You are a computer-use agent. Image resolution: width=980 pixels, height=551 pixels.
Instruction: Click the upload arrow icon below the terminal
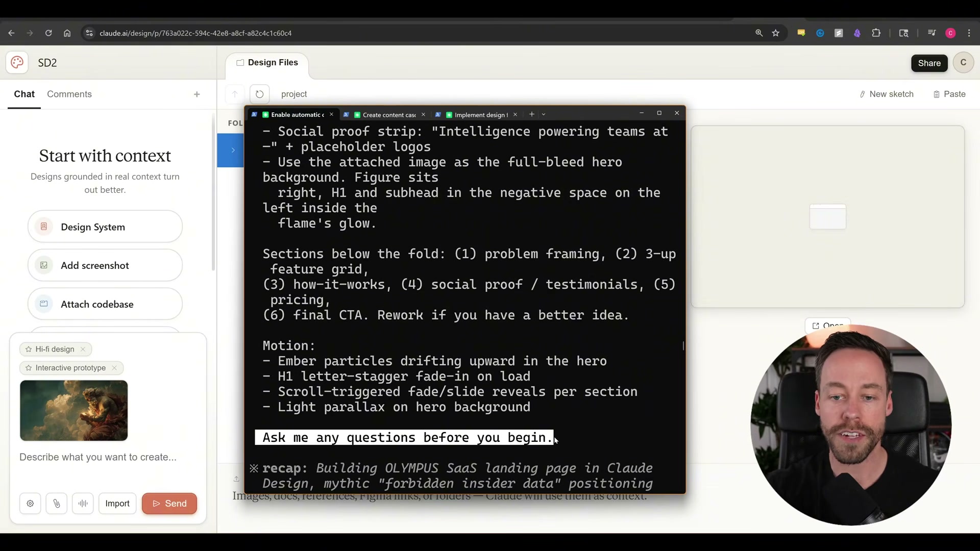(x=236, y=479)
